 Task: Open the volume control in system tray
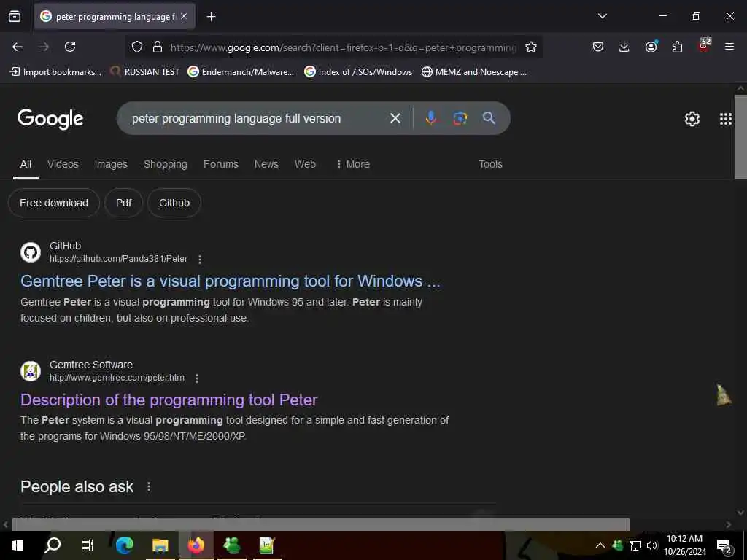[x=652, y=545]
